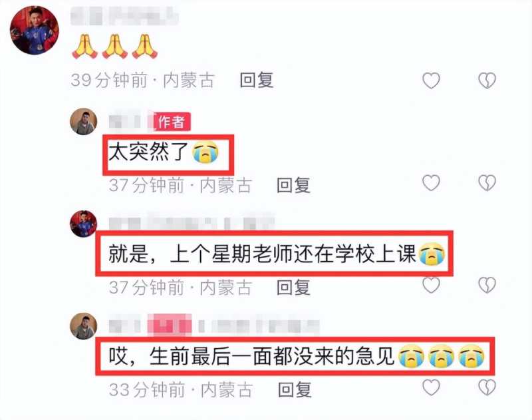This screenshot has width=532, height=420.
Task: Open the blurred username of top commenter
Action: click(124, 15)
